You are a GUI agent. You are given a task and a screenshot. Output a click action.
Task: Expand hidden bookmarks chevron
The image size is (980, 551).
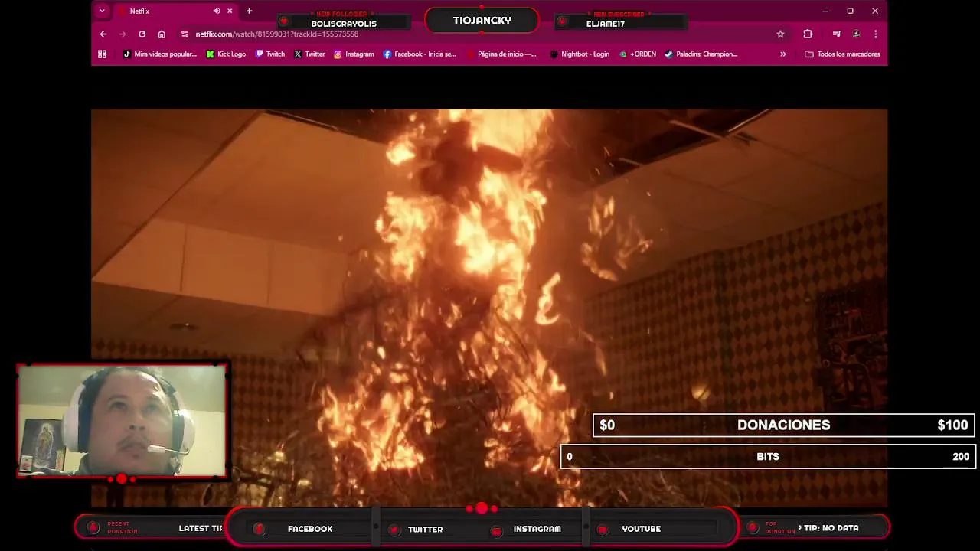tap(782, 54)
